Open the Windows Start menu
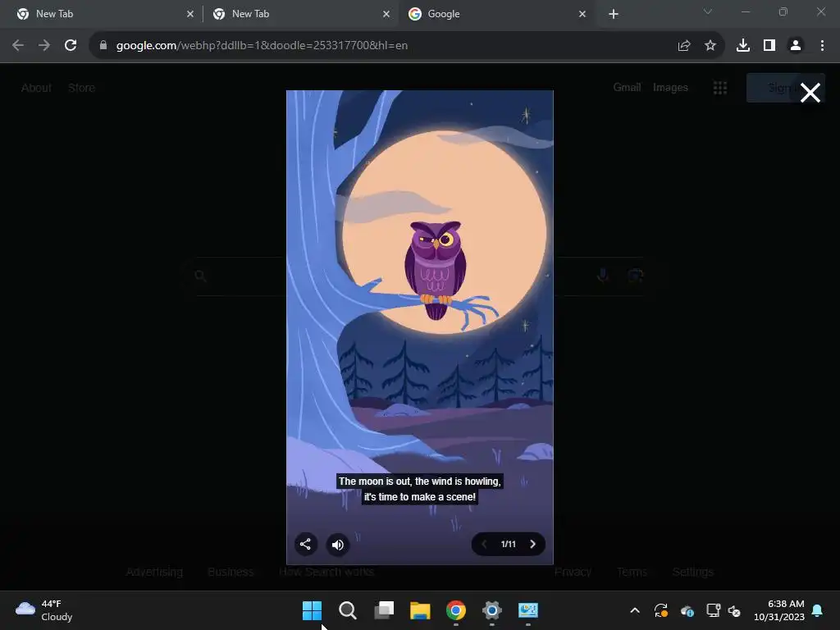This screenshot has width=840, height=630. pyautogui.click(x=312, y=610)
